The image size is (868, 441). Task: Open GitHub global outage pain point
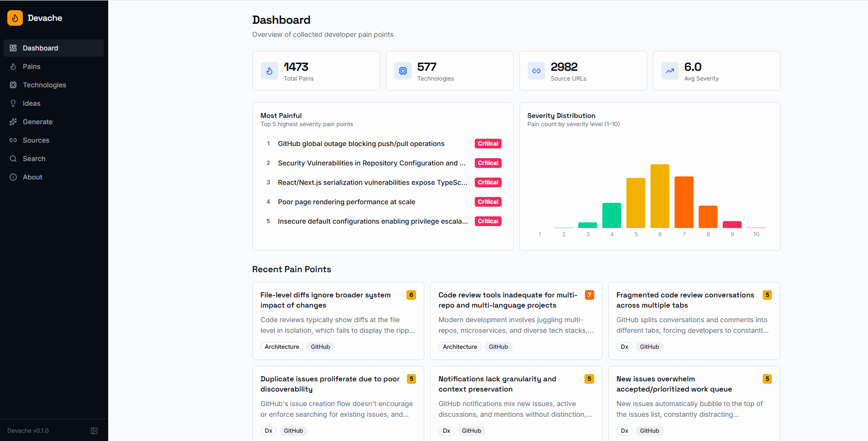click(x=383, y=144)
